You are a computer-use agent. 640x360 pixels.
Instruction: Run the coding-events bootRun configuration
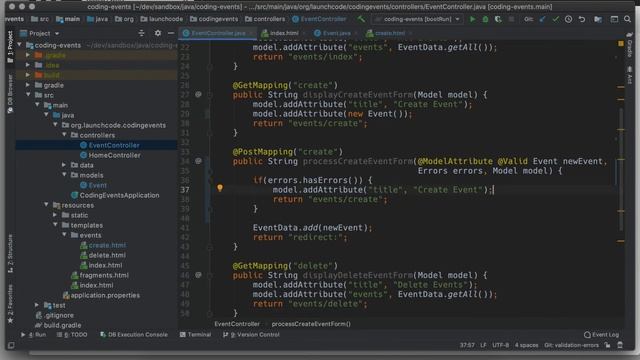pos(472,19)
